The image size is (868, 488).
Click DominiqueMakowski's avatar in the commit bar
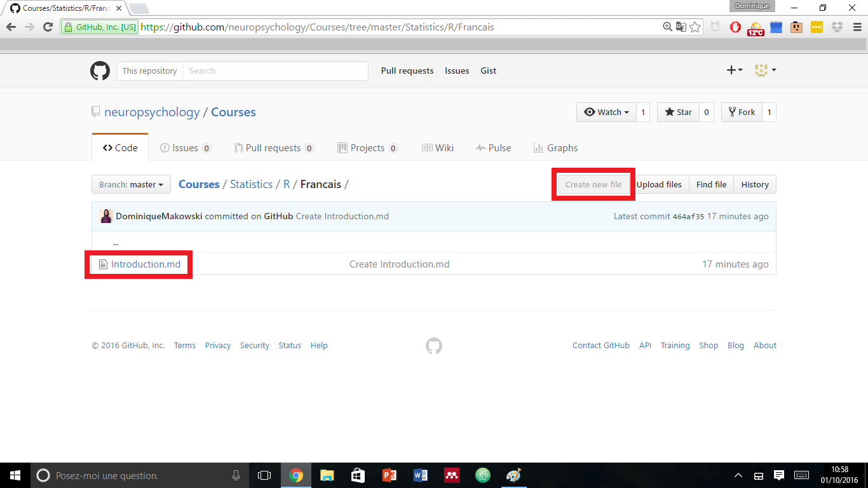[107, 216]
